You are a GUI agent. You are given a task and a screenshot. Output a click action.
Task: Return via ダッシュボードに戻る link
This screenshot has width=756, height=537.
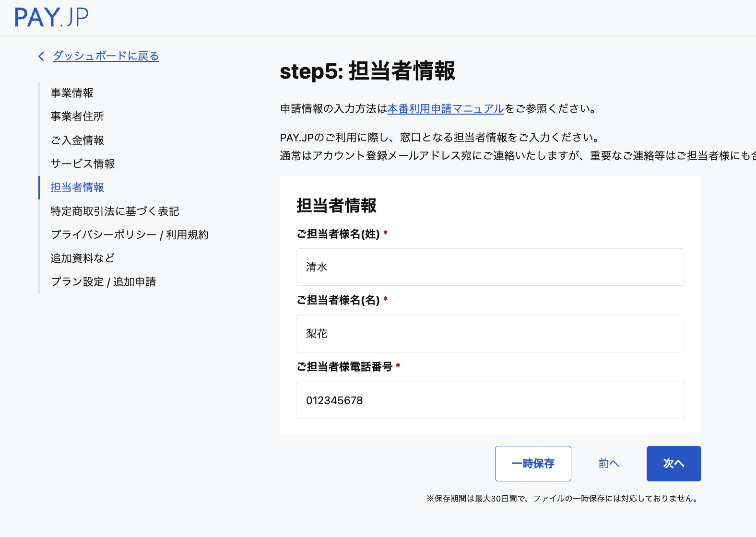click(106, 56)
